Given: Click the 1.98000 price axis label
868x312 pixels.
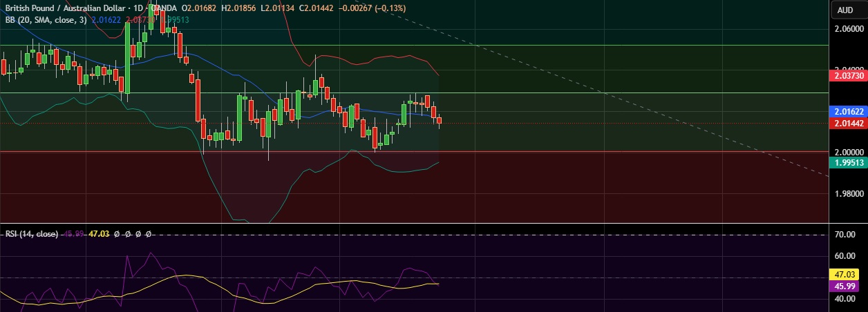Looking at the screenshot, I should [849, 193].
